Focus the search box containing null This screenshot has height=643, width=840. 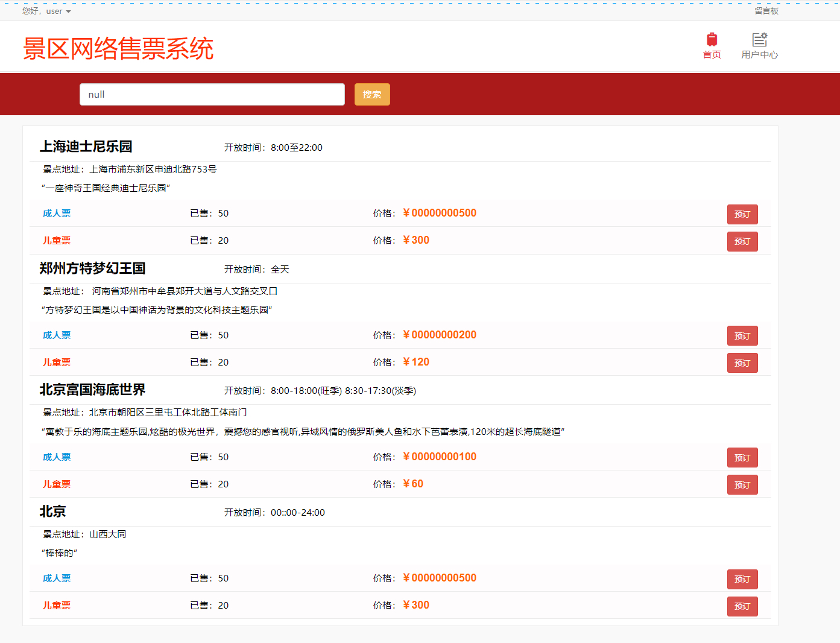tap(212, 95)
